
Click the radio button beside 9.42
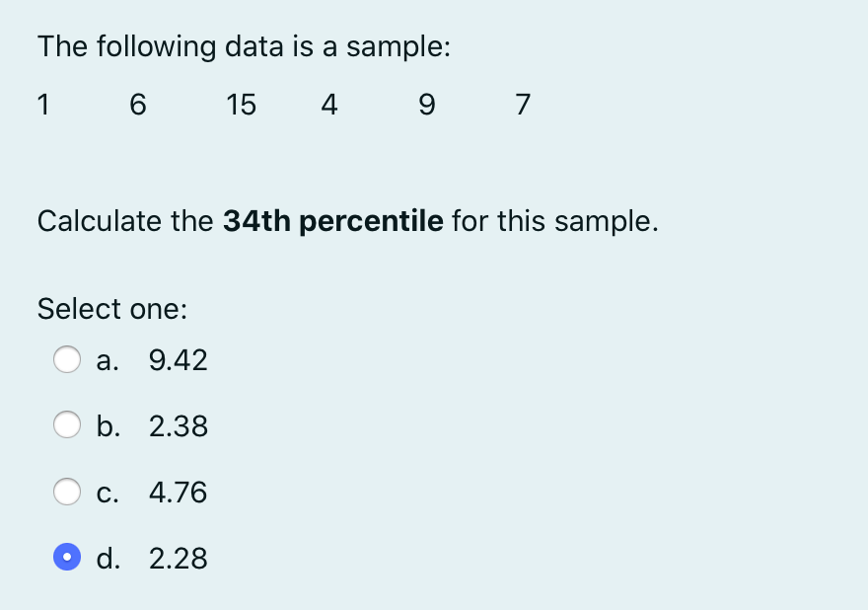(67, 359)
